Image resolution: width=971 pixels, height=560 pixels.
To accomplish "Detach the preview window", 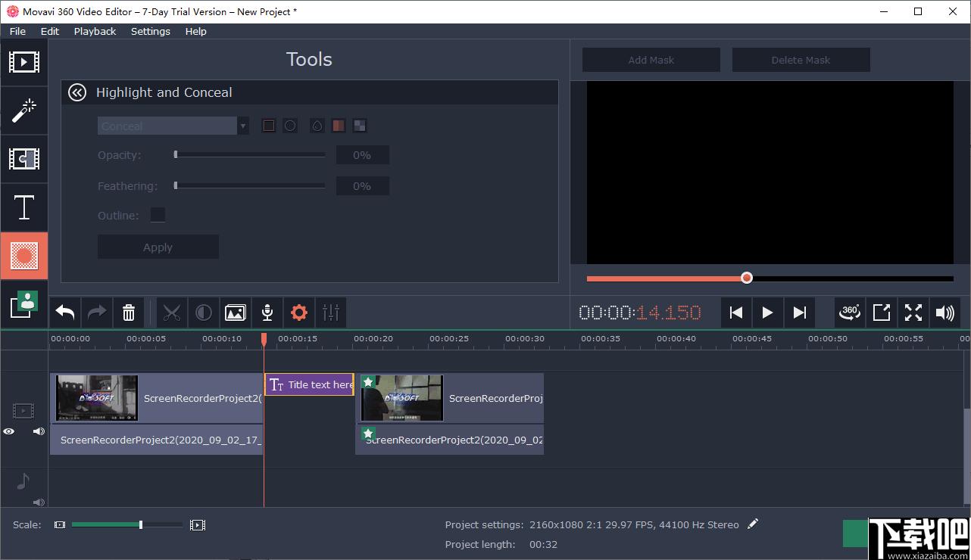I will click(x=882, y=313).
